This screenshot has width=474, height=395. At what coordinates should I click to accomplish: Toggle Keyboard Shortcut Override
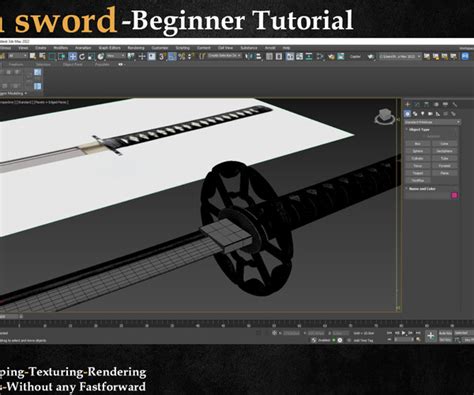pos(152,56)
